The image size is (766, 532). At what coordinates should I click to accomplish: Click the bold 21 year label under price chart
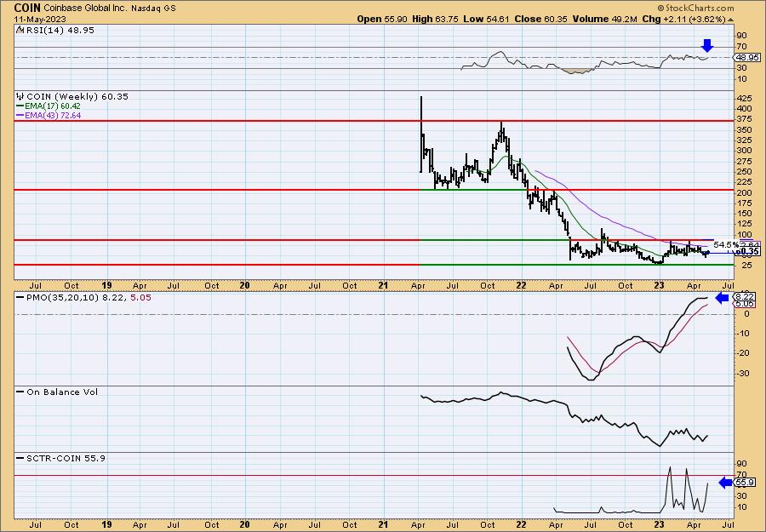click(384, 285)
